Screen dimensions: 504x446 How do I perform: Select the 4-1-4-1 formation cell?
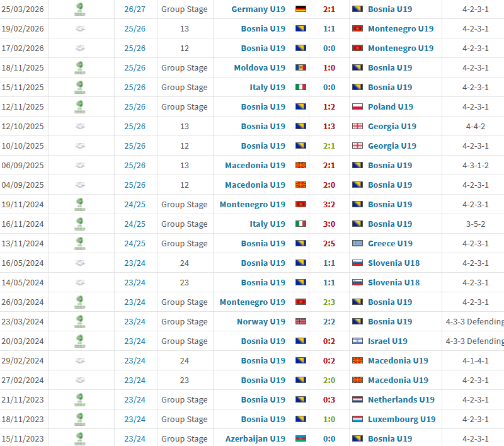[x=476, y=361]
